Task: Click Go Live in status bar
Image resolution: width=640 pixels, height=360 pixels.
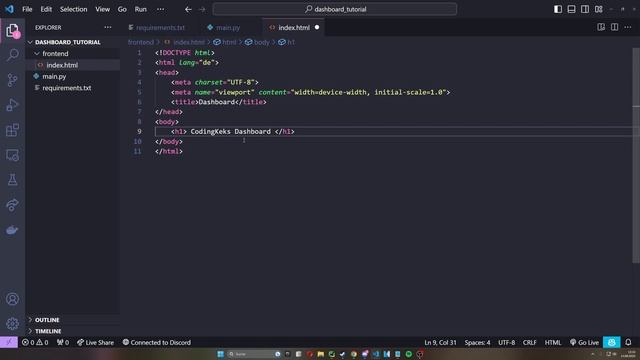Action: pos(584,342)
